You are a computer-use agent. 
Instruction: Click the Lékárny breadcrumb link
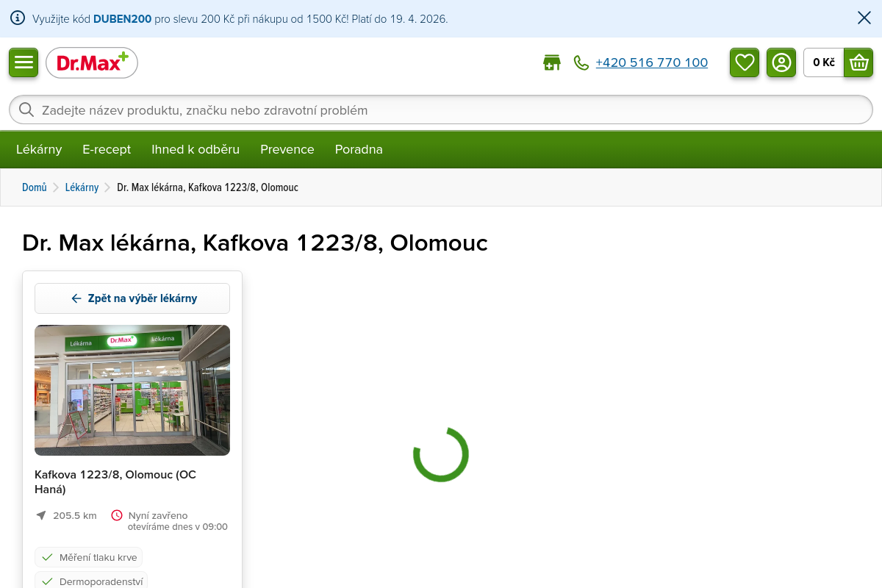82,187
